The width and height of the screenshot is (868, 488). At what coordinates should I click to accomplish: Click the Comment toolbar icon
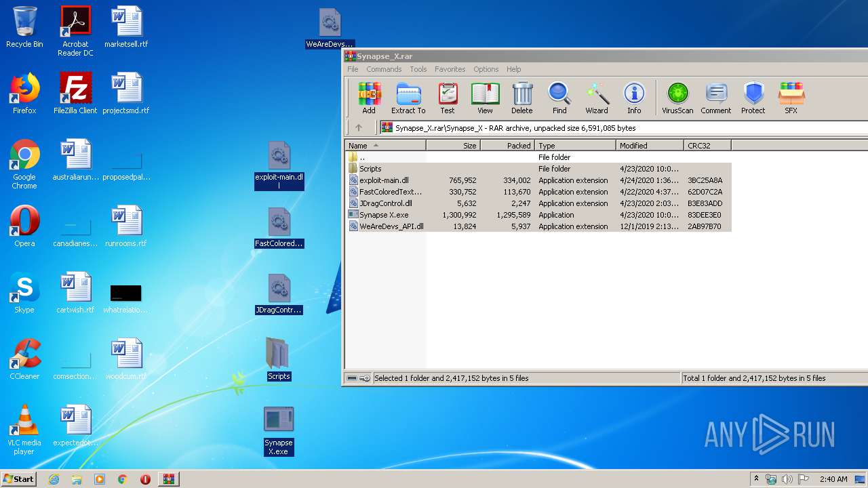716,98
